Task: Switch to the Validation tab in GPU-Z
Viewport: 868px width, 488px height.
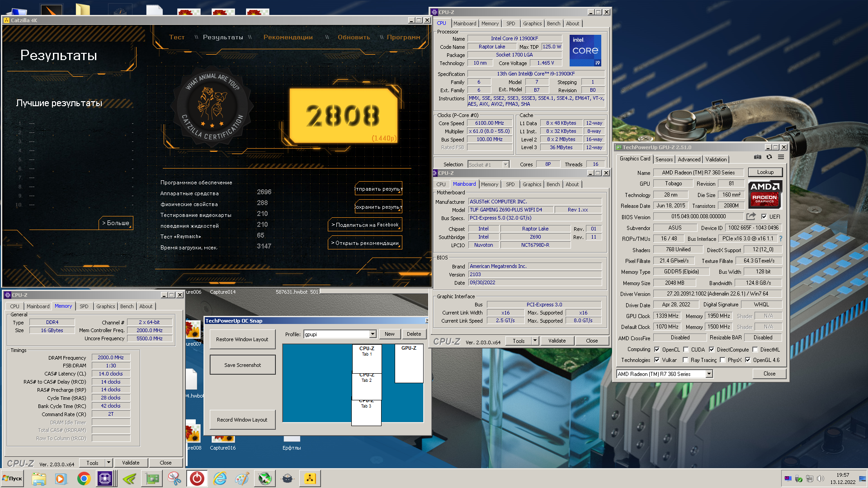Action: 716,159
